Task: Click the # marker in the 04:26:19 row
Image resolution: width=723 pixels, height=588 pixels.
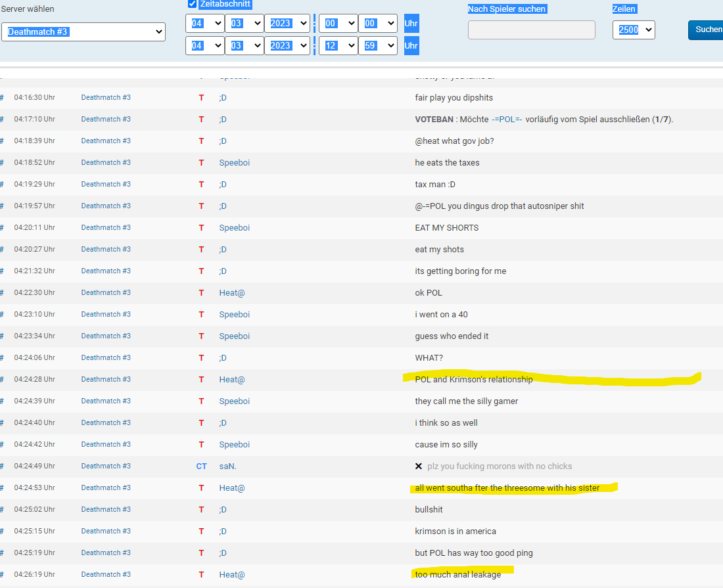Action: [x=2, y=575]
